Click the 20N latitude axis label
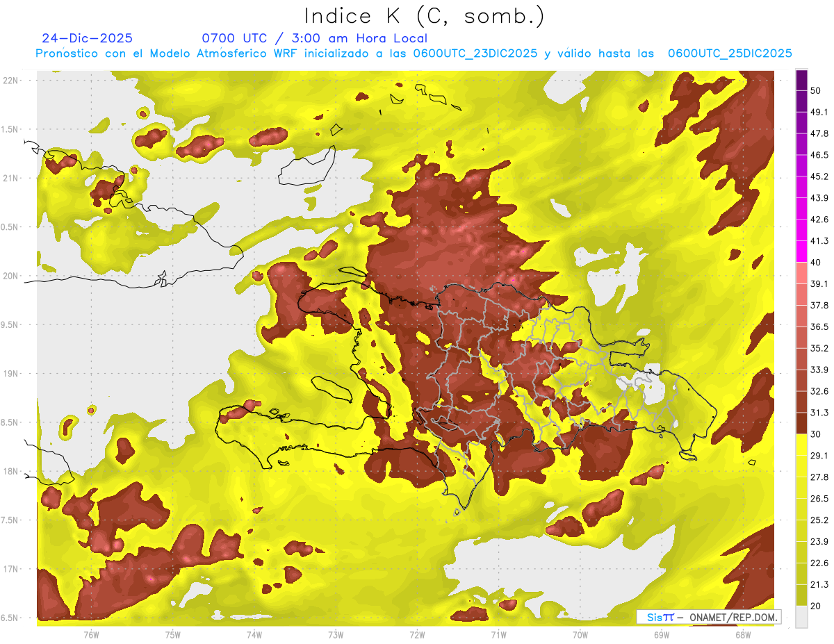Viewport: 834px width, 644px height. (12, 276)
